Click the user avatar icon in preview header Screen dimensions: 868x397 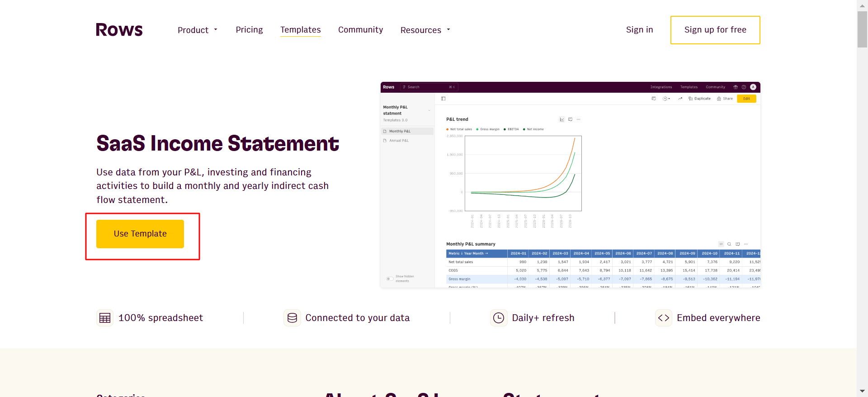pos(753,87)
